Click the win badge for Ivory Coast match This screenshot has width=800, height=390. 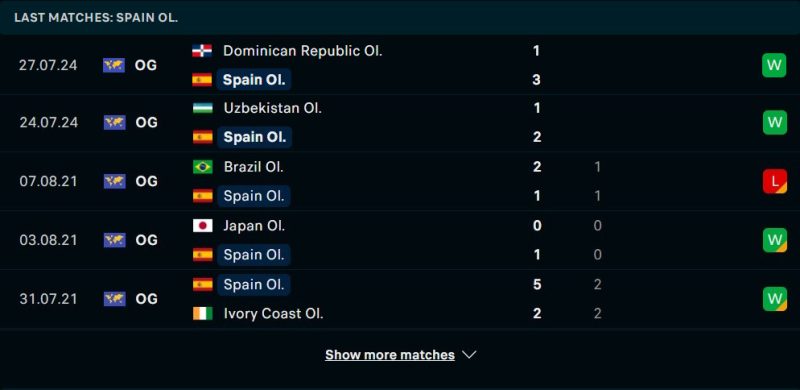click(x=774, y=299)
